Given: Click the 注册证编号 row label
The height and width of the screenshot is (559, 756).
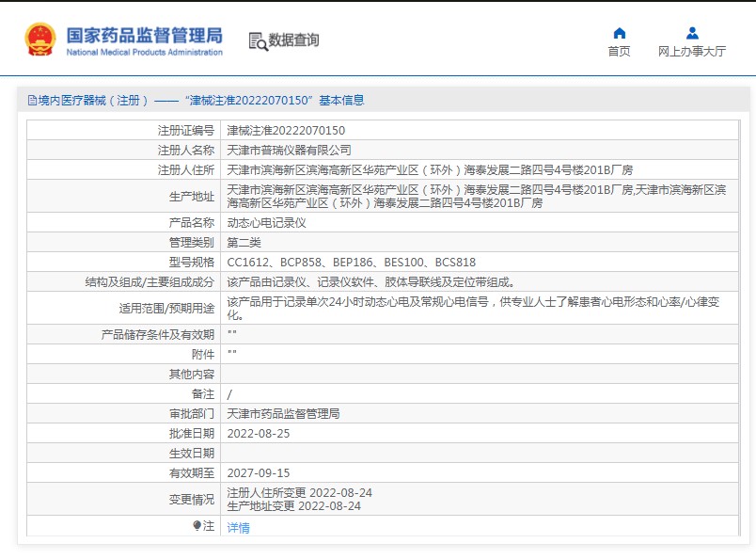Looking at the screenshot, I should [x=185, y=130].
